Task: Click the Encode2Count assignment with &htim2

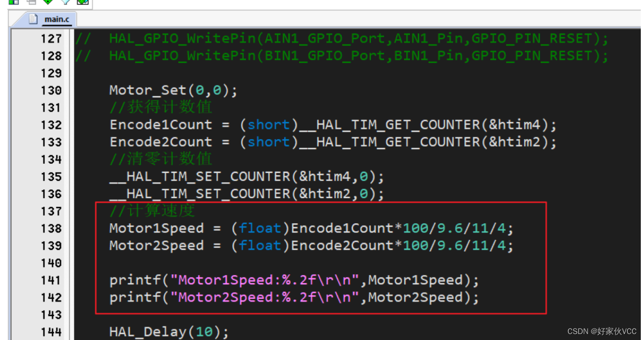Action: 333,142
